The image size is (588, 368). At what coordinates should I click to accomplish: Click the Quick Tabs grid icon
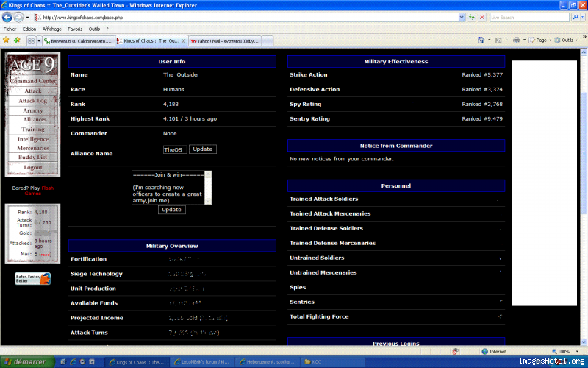pos(32,41)
